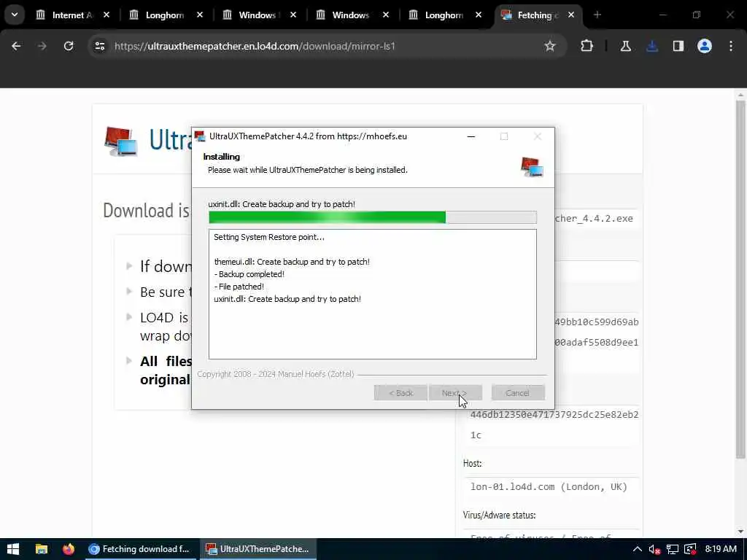
Task: Click the 'All files' bullet arrow
Action: (x=129, y=360)
